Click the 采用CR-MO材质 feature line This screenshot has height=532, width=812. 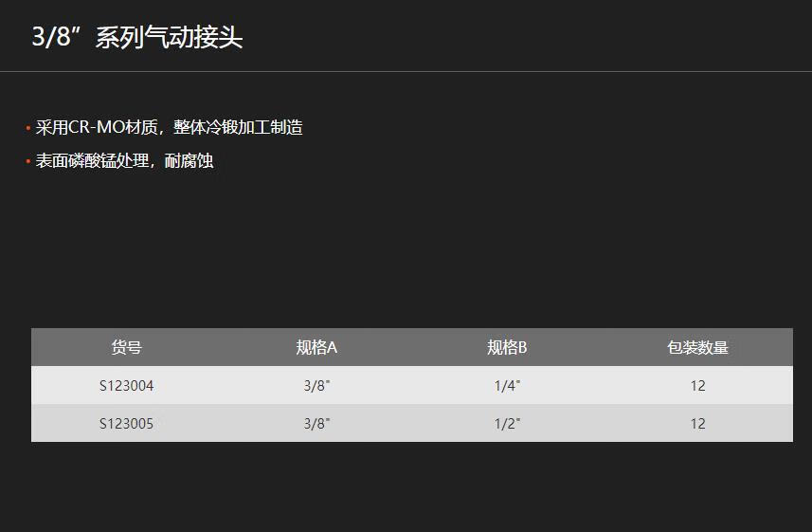(x=169, y=127)
